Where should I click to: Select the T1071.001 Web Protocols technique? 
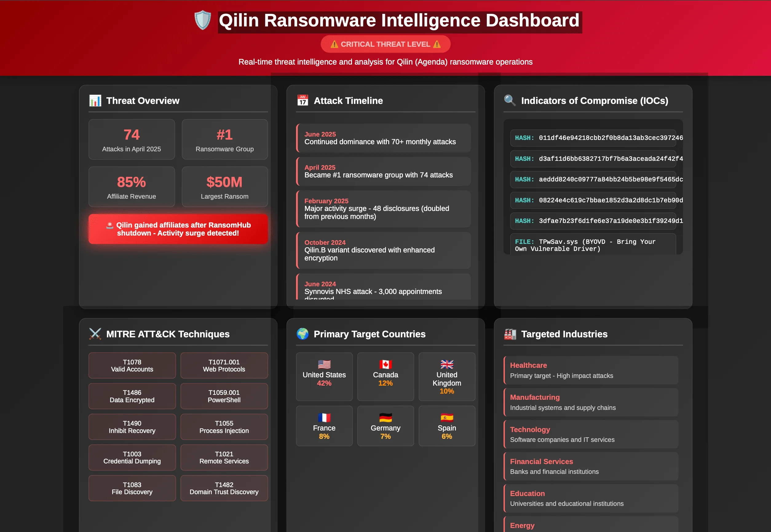pos(224,366)
